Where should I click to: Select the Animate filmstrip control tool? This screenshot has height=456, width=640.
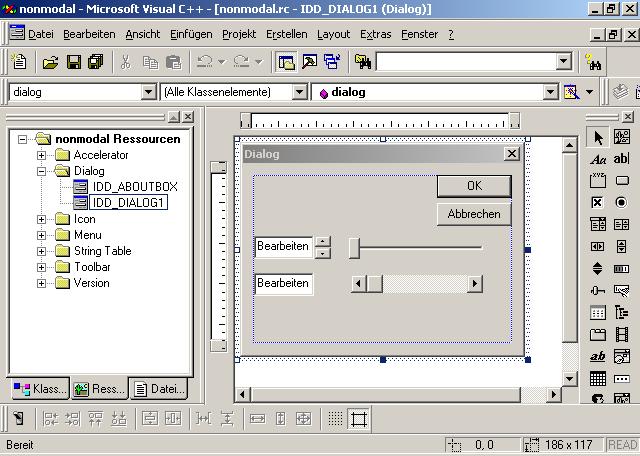tap(622, 335)
